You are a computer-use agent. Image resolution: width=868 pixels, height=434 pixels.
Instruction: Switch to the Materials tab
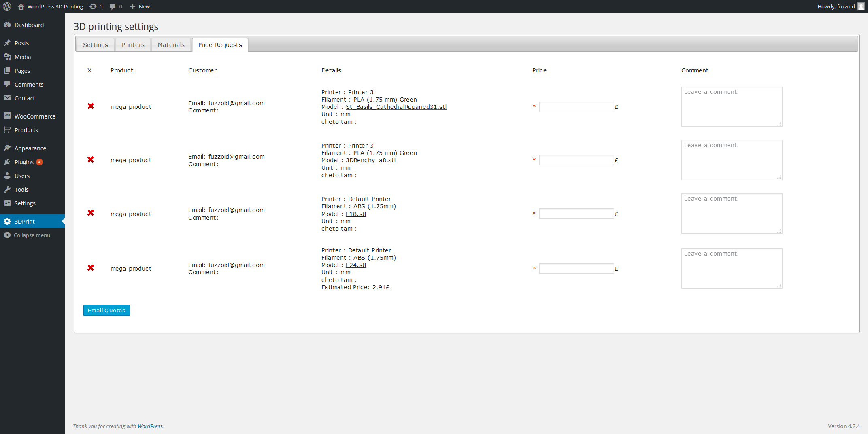[171, 45]
